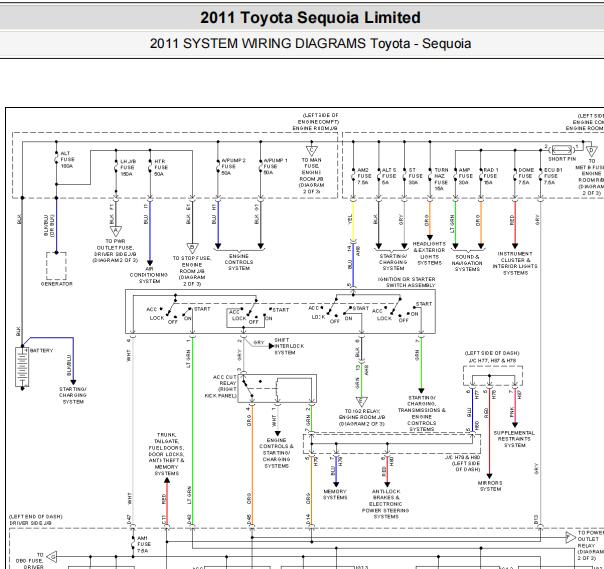The image size is (604, 569).
Task: Click the "AM1 FUSE" label
Action: point(143,544)
